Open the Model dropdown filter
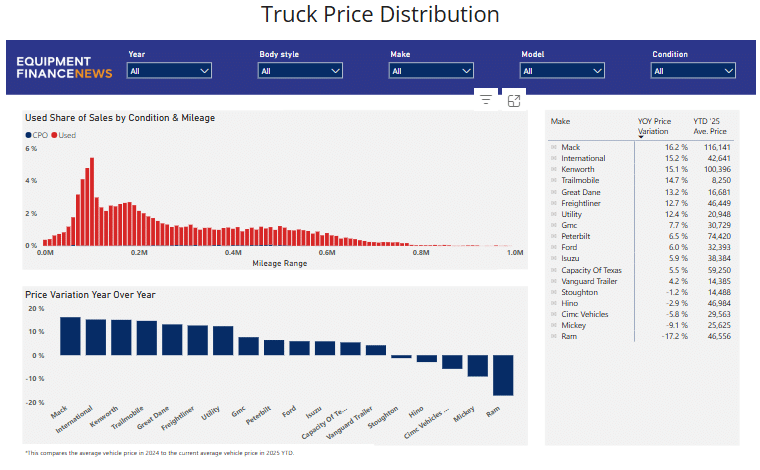 coord(562,71)
